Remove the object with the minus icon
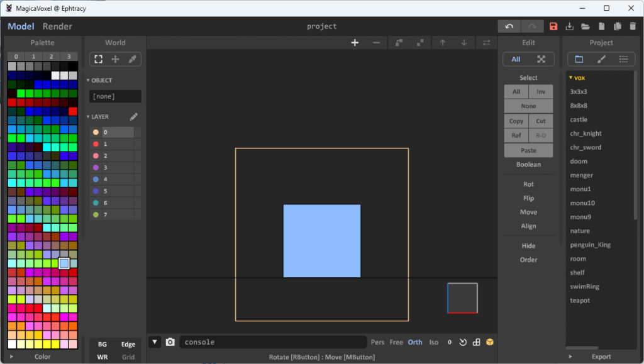The image size is (644, 364). [x=376, y=43]
